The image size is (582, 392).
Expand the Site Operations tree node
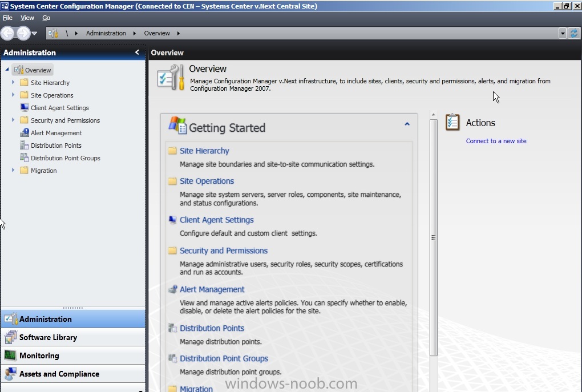[x=13, y=95]
